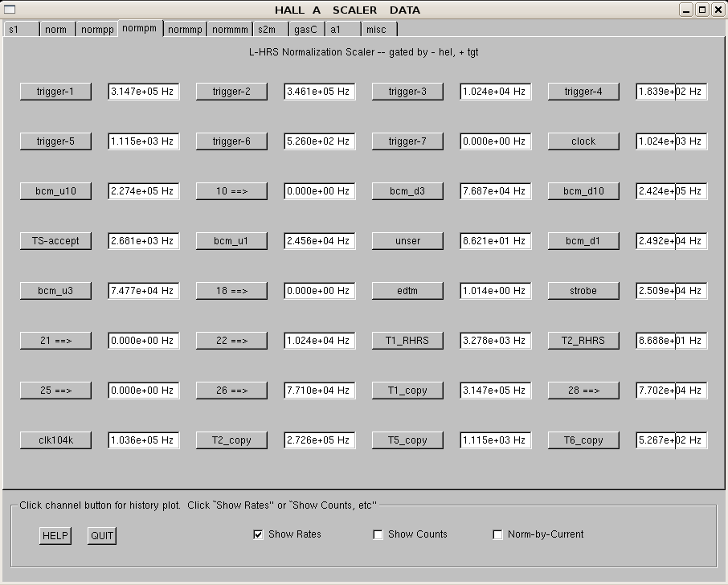This screenshot has width=728, height=585.
Task: Show the unser channel history
Action: click(x=407, y=241)
